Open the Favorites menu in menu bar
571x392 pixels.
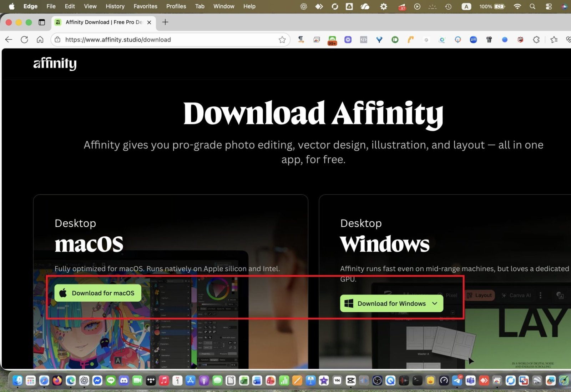pos(145,6)
